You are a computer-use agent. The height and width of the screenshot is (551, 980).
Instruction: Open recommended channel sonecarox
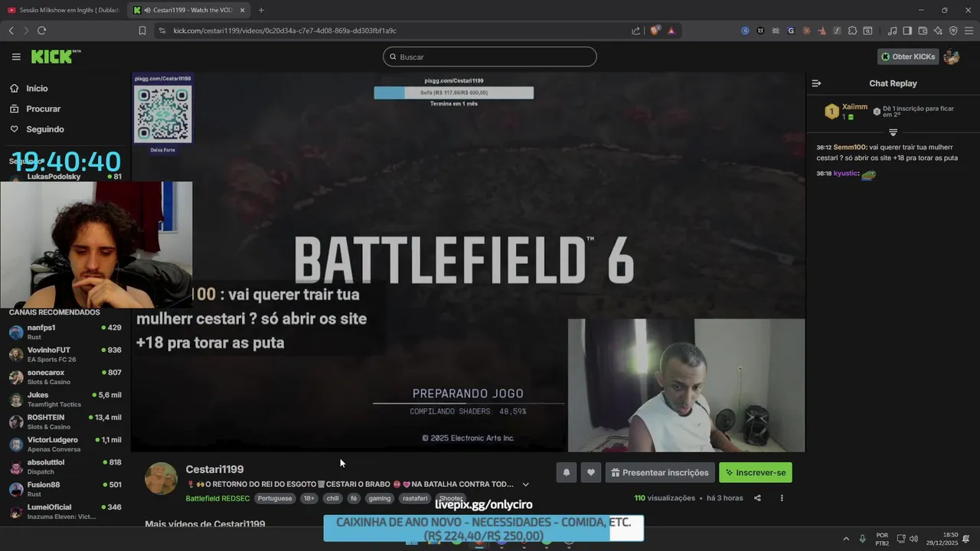(65, 377)
